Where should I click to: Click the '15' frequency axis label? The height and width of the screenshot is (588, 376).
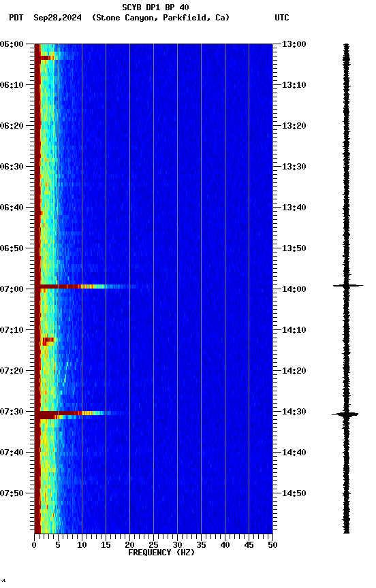(106, 545)
